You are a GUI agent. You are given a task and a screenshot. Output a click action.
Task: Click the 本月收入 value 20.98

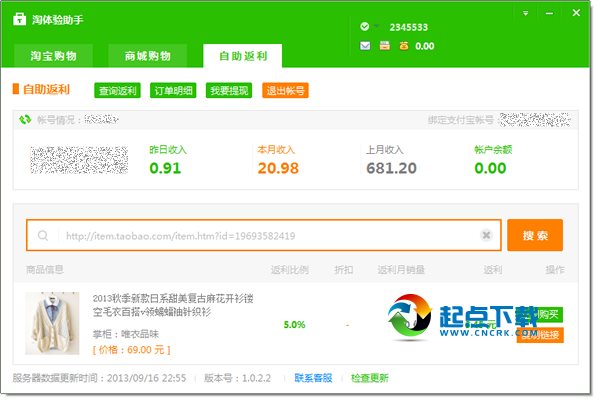click(x=278, y=168)
